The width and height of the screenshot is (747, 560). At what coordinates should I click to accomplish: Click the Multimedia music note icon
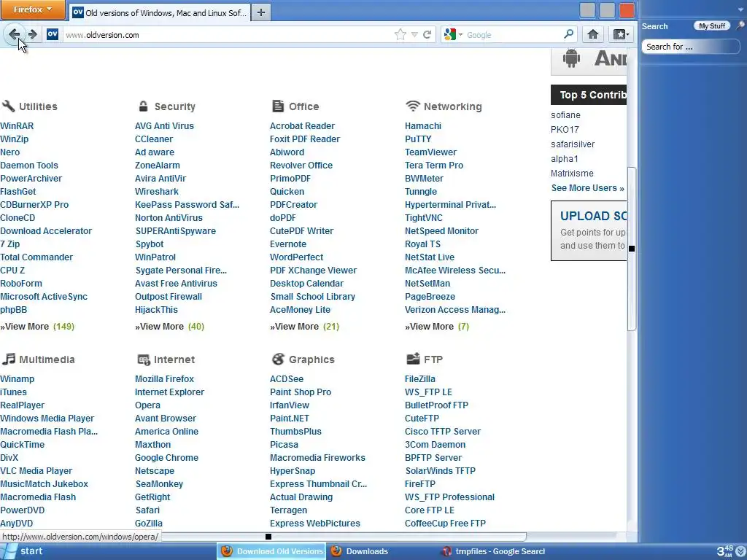point(8,359)
